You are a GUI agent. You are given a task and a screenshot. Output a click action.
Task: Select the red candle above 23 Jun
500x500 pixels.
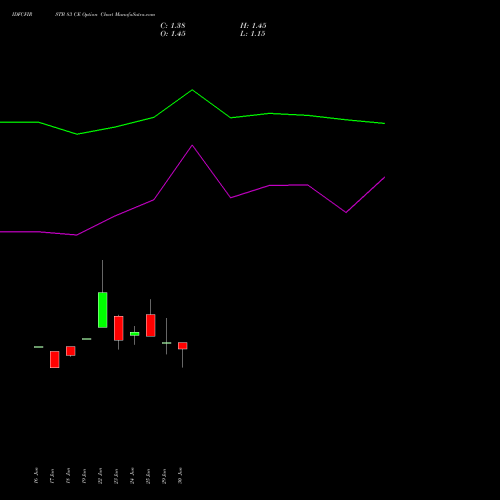click(119, 328)
